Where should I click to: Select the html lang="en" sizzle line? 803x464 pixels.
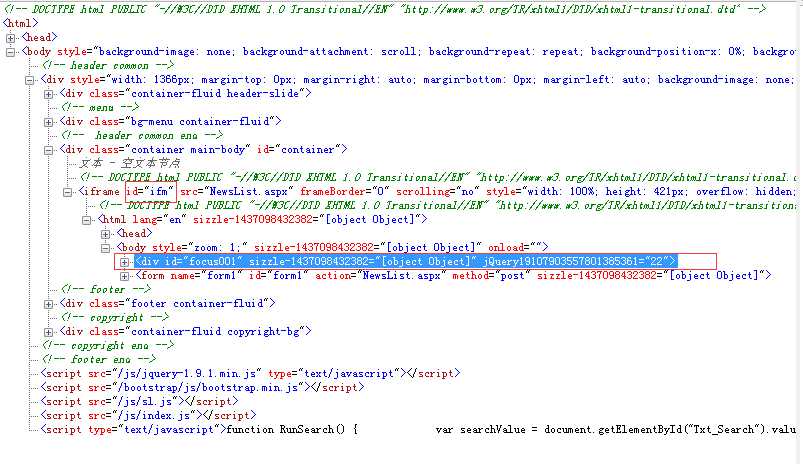263,219
